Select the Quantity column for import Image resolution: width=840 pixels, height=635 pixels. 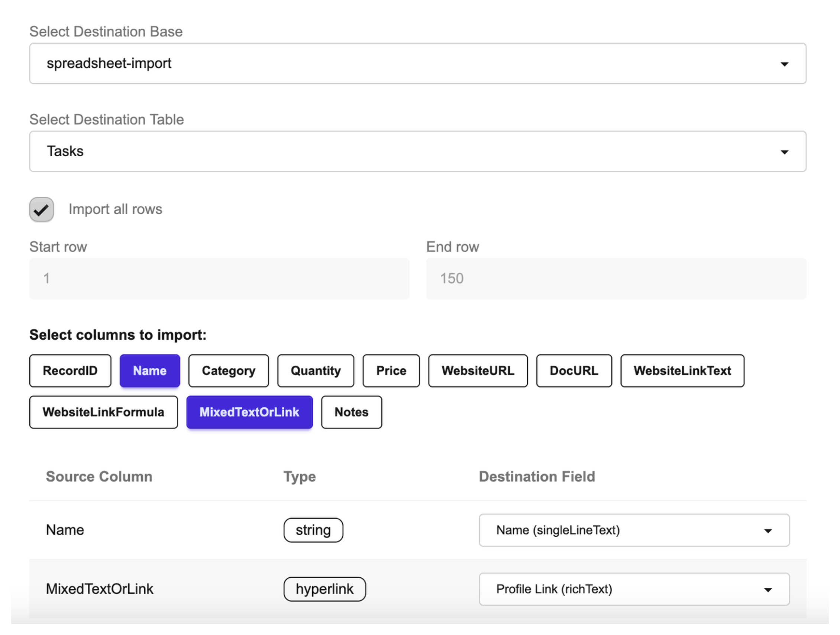[x=316, y=371]
